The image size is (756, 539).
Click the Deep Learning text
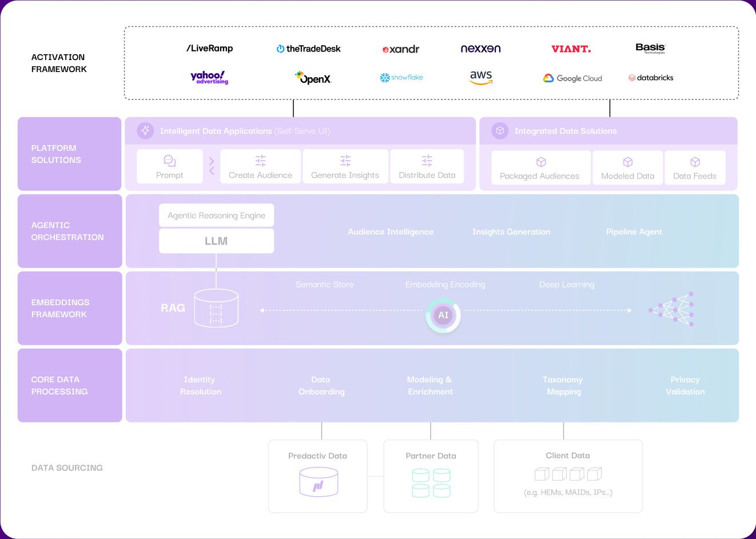(x=567, y=284)
